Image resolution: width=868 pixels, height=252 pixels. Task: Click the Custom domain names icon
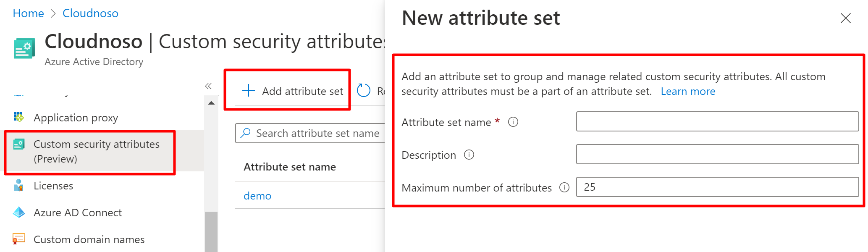pyautogui.click(x=18, y=239)
